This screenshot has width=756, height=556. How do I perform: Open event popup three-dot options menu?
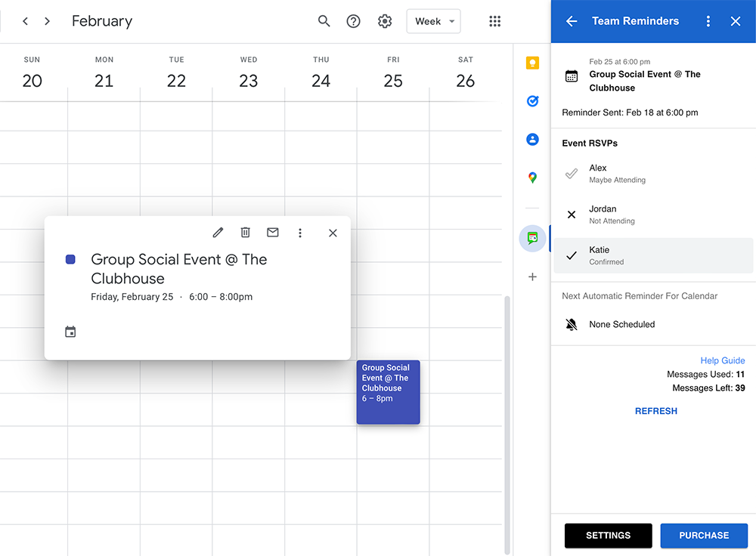tap(300, 233)
